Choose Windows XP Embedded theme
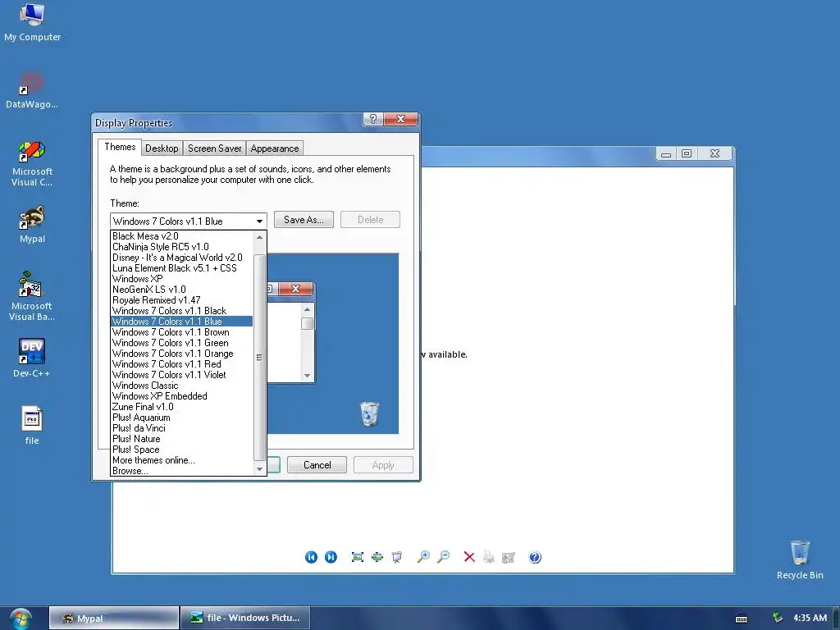 point(181,396)
